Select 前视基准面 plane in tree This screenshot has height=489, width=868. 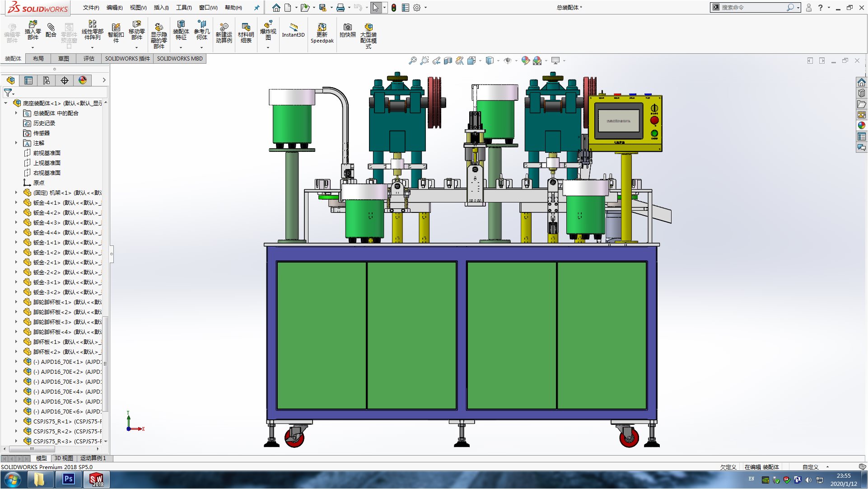(47, 153)
